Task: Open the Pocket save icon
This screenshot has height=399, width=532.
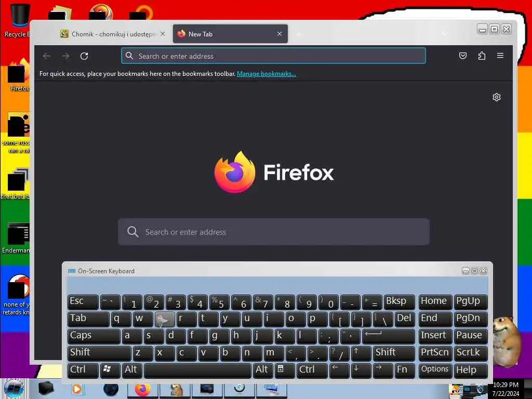Action: point(463,56)
